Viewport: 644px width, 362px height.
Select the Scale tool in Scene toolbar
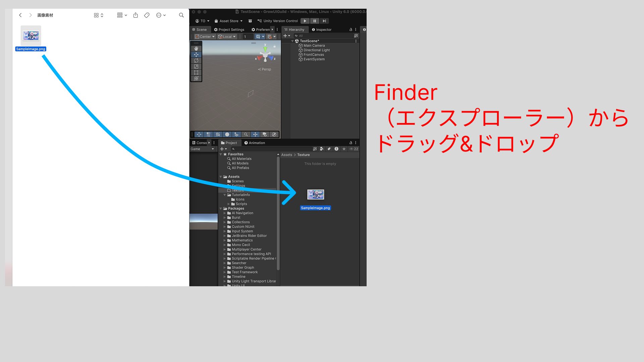point(196,67)
